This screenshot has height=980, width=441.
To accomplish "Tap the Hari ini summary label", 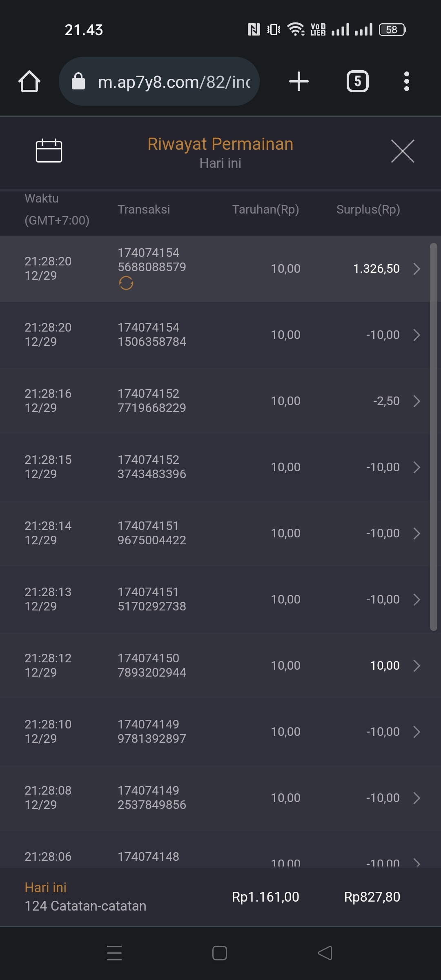I will [45, 887].
